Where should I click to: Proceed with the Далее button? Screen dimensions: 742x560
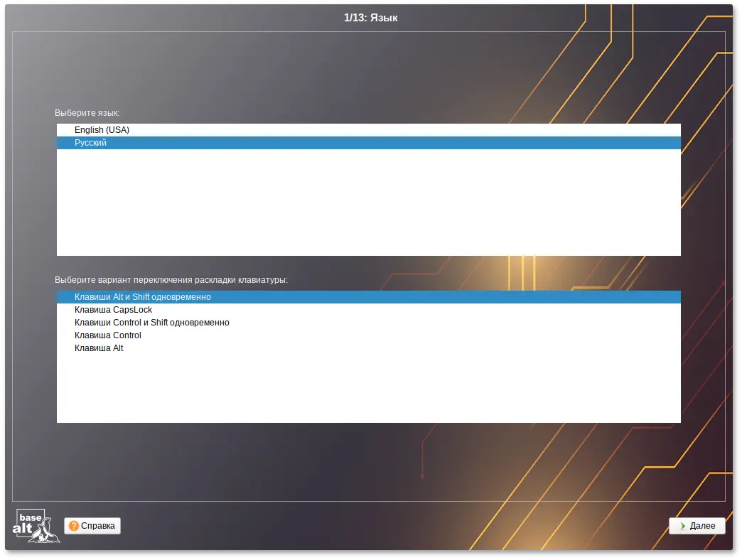[697, 526]
